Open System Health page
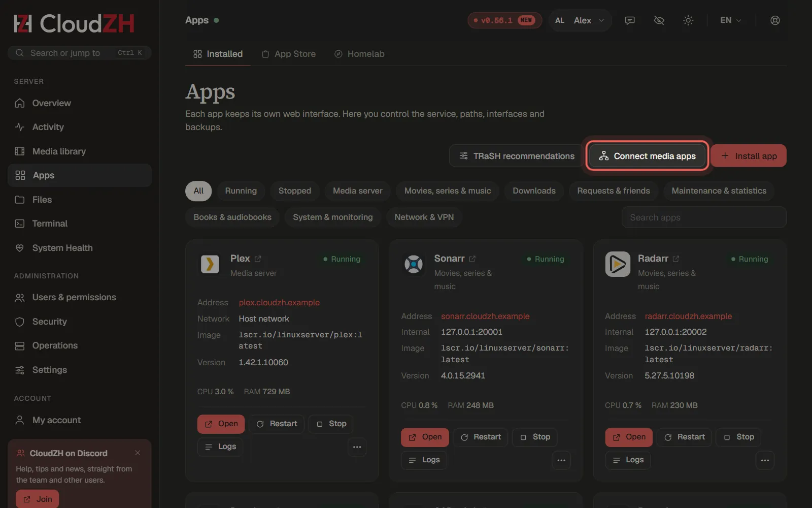 tap(79, 248)
